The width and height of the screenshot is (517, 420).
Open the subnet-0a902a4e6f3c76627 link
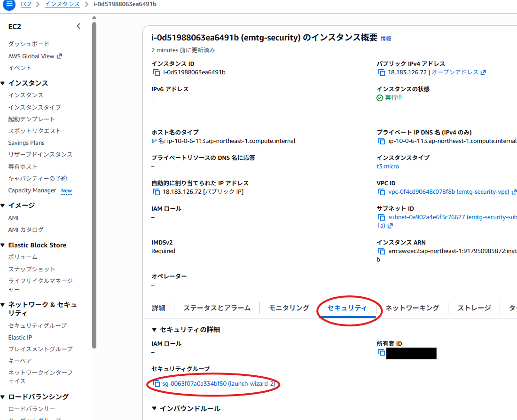click(x=452, y=217)
